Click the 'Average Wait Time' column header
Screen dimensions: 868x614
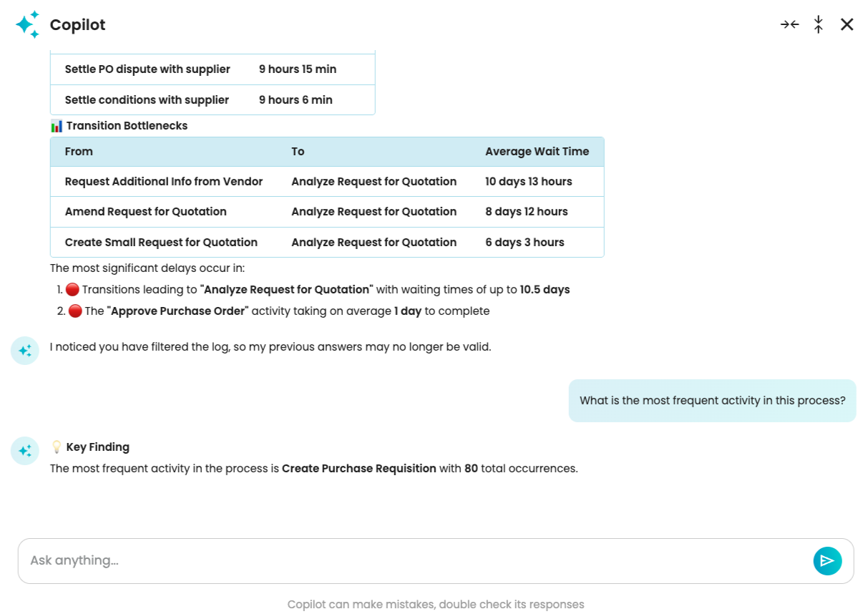(537, 152)
